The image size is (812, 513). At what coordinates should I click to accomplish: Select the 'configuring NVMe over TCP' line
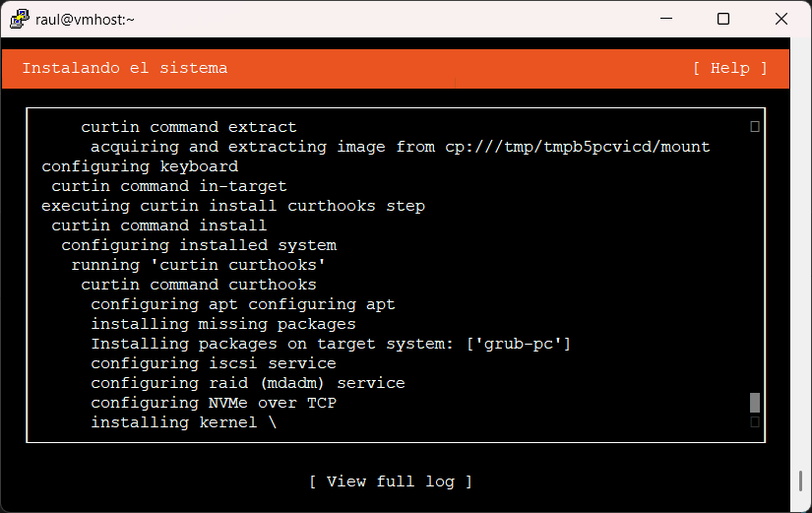point(214,403)
